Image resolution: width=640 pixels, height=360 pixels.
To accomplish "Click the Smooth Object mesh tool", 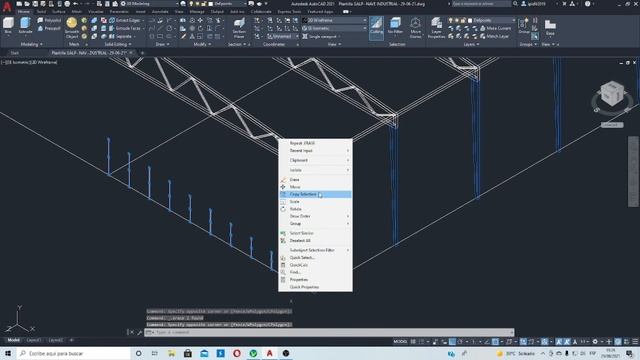I will pos(72,28).
